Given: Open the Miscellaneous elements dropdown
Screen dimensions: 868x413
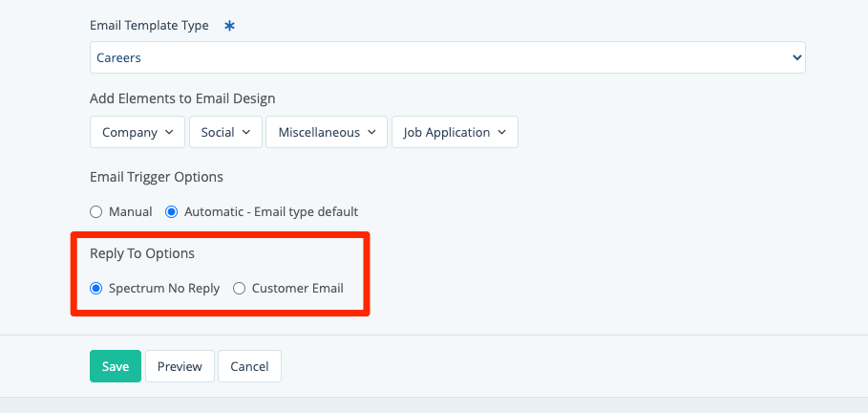Looking at the screenshot, I should pos(327,133).
